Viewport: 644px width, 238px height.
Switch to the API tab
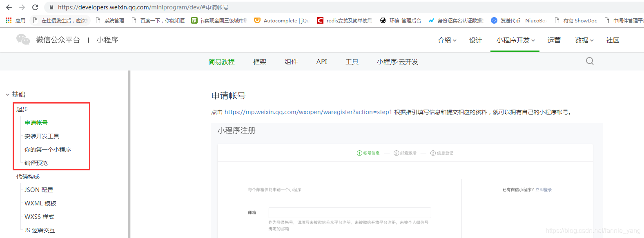(x=322, y=62)
